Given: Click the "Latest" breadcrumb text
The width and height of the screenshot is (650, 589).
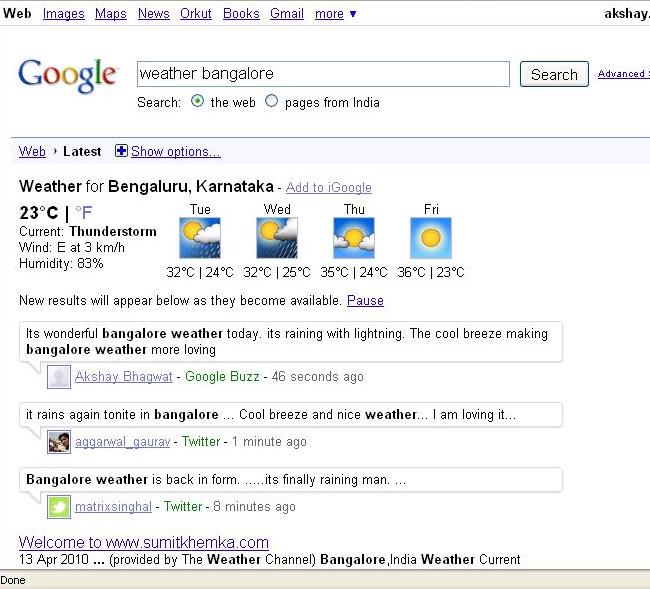Looking at the screenshot, I should pos(82,151).
